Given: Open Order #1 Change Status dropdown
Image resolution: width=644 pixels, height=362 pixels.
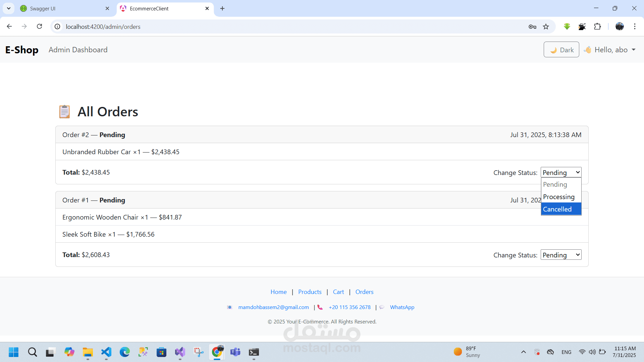Looking at the screenshot, I should (x=561, y=255).
